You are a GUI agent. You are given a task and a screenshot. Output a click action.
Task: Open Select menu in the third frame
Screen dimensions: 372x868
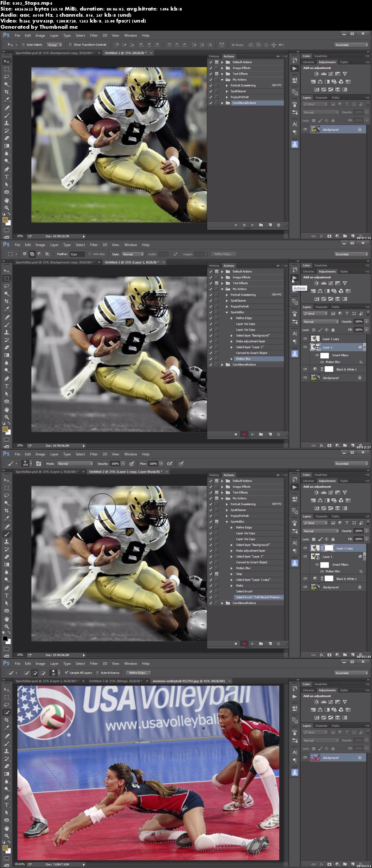pyautogui.click(x=80, y=454)
